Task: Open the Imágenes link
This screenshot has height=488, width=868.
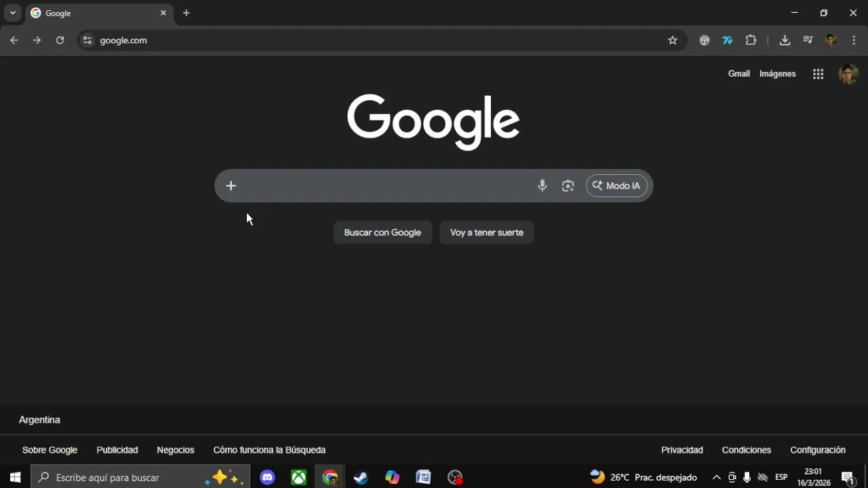Action: (778, 74)
